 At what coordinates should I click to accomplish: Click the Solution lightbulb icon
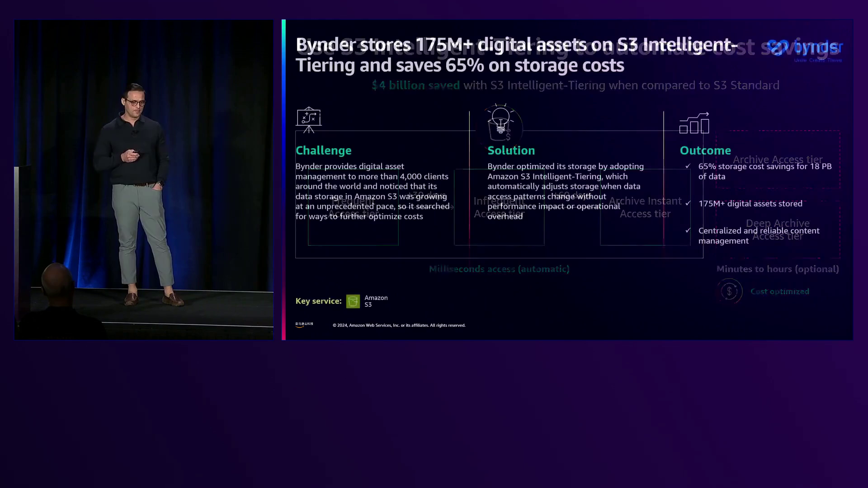500,120
